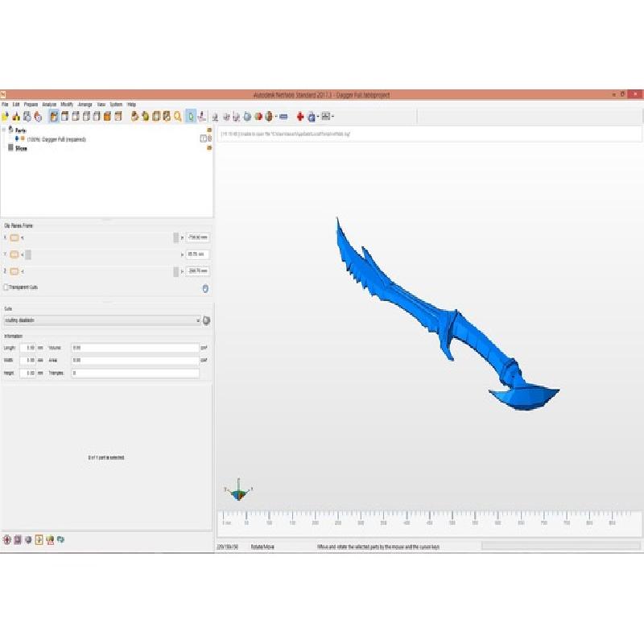Screen dimensions: 644x644
Task: Toggle the Y clip plane button
Action: pyautogui.click(x=14, y=254)
